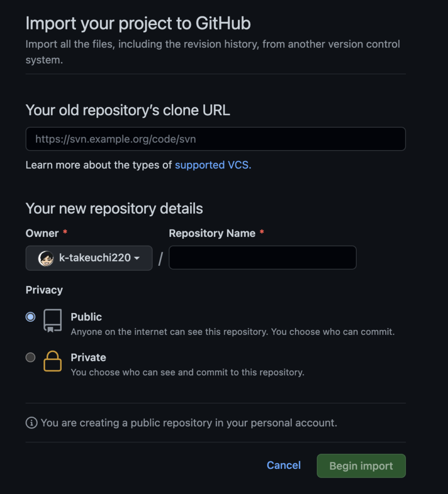The image size is (448, 494).
Task: Focus the Repository Name text field
Action: [x=263, y=258]
